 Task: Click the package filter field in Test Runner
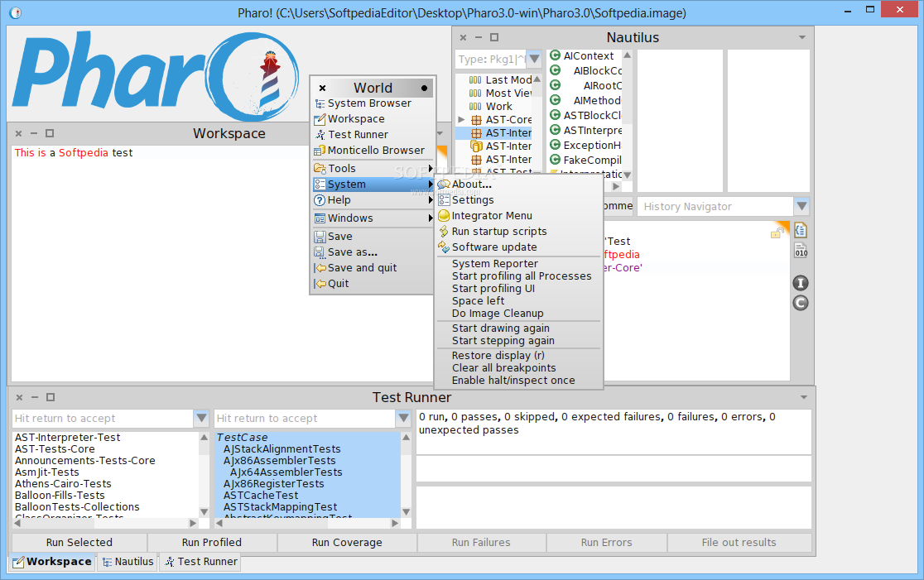[x=103, y=419]
